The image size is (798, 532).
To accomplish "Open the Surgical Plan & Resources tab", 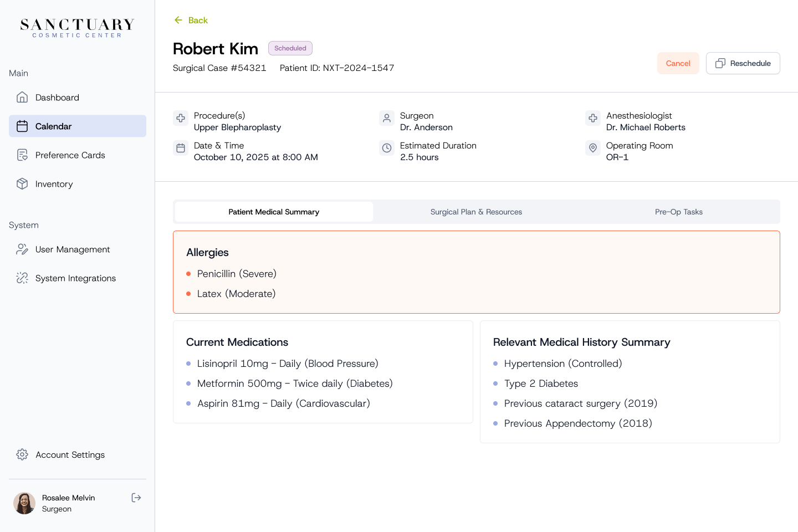I will tap(476, 212).
